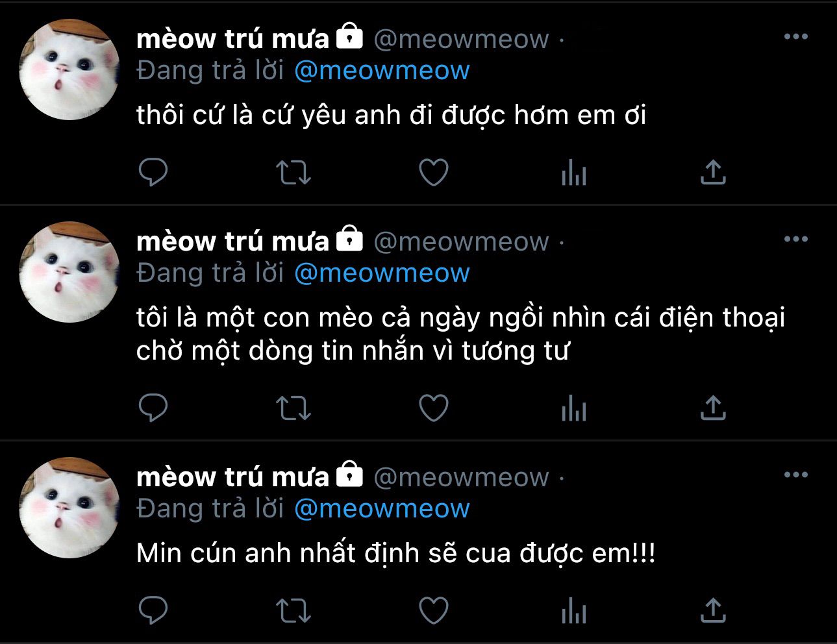Open @meowmeow mention link in first tweet

tap(382, 71)
